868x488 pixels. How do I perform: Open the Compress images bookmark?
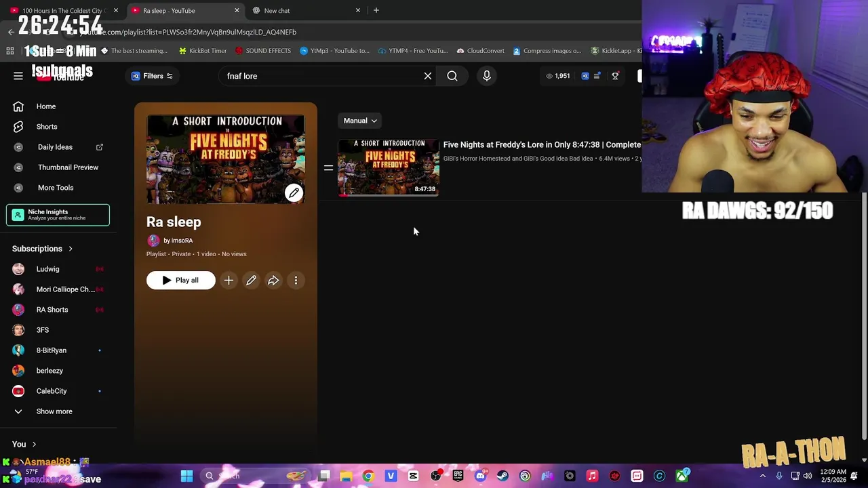tap(547, 51)
